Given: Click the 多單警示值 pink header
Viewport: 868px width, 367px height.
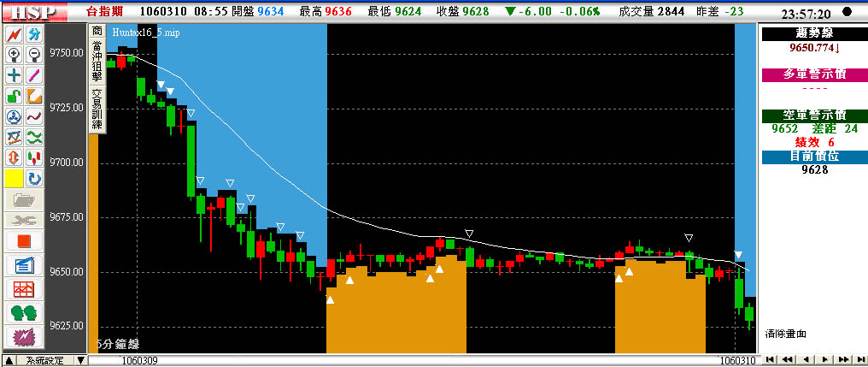Looking at the screenshot, I should tap(814, 74).
